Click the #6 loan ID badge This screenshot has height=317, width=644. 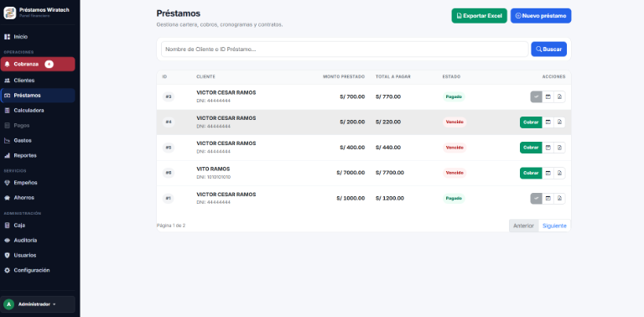pyautogui.click(x=169, y=173)
